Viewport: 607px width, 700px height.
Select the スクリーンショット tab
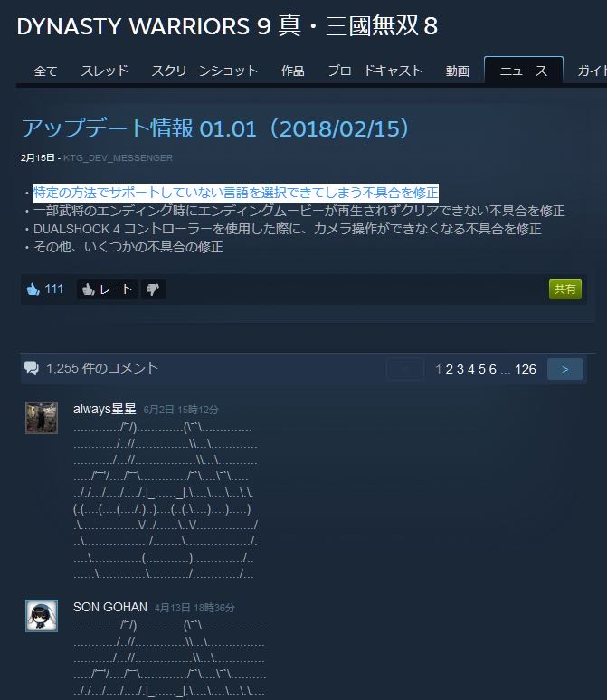pyautogui.click(x=204, y=71)
